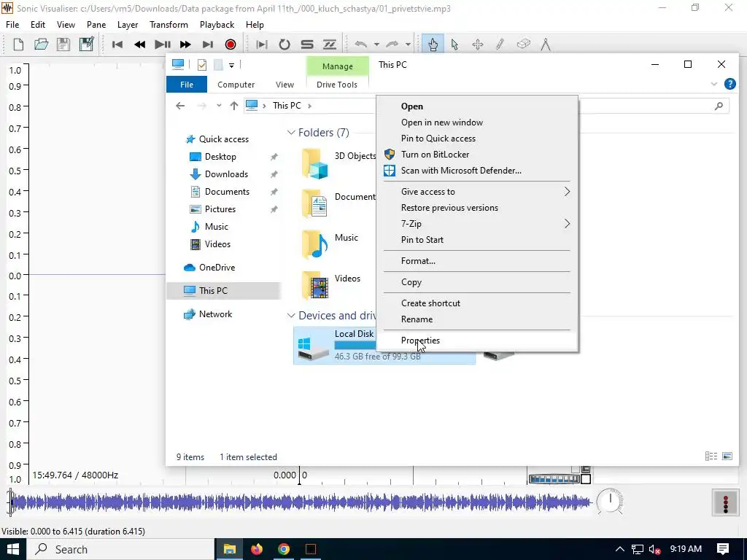Expand the Explorer ribbon chevron
The height and width of the screenshot is (560, 747).
713,85
